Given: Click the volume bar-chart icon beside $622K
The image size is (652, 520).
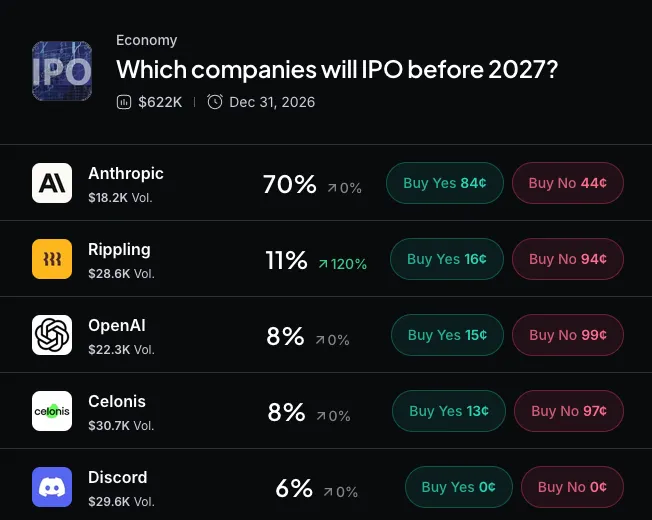Looking at the screenshot, I should [x=124, y=102].
